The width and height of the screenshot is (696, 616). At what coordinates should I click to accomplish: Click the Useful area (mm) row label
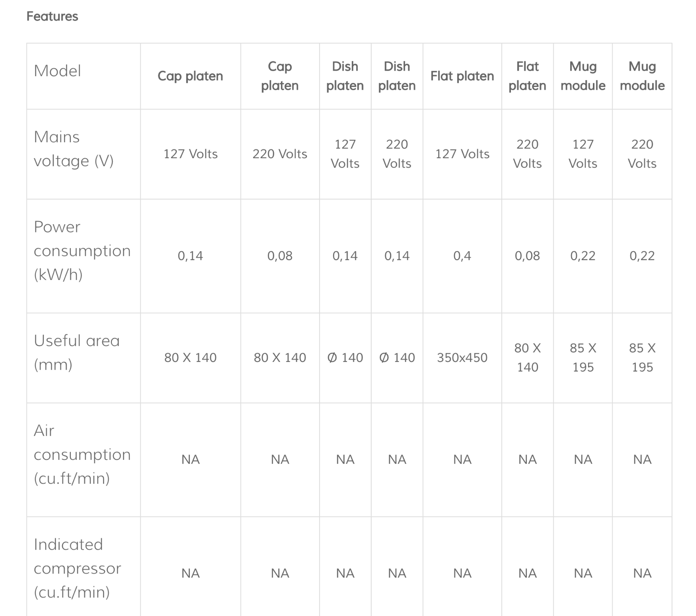(77, 352)
